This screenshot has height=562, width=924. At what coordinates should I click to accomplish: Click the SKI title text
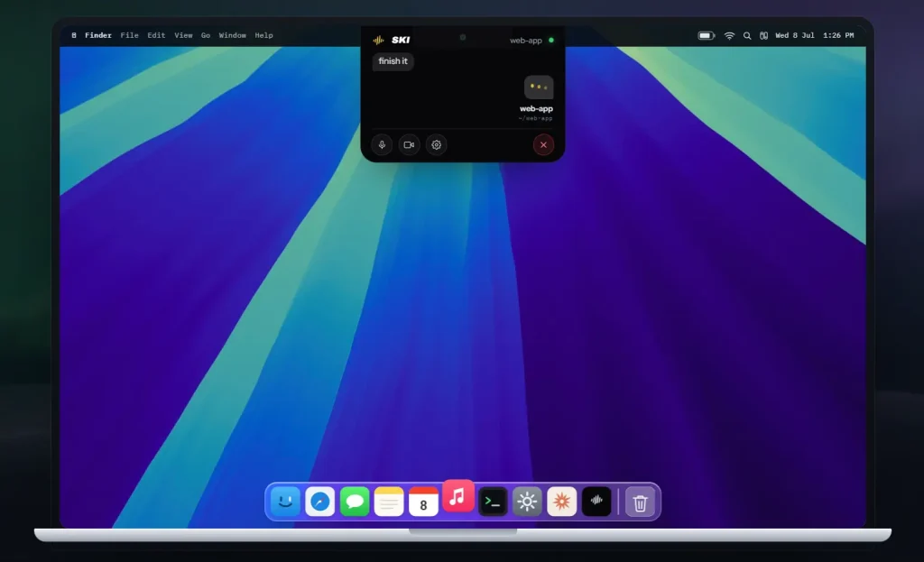point(401,40)
